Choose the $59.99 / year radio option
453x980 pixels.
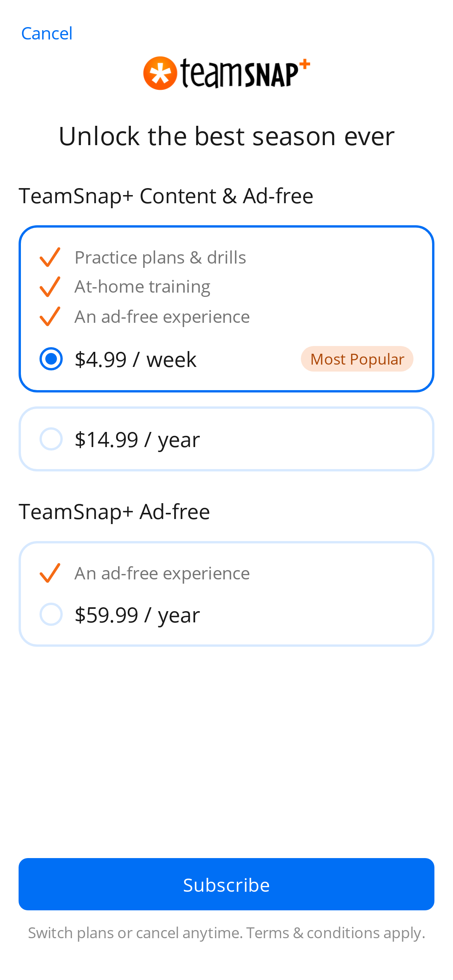tap(51, 614)
